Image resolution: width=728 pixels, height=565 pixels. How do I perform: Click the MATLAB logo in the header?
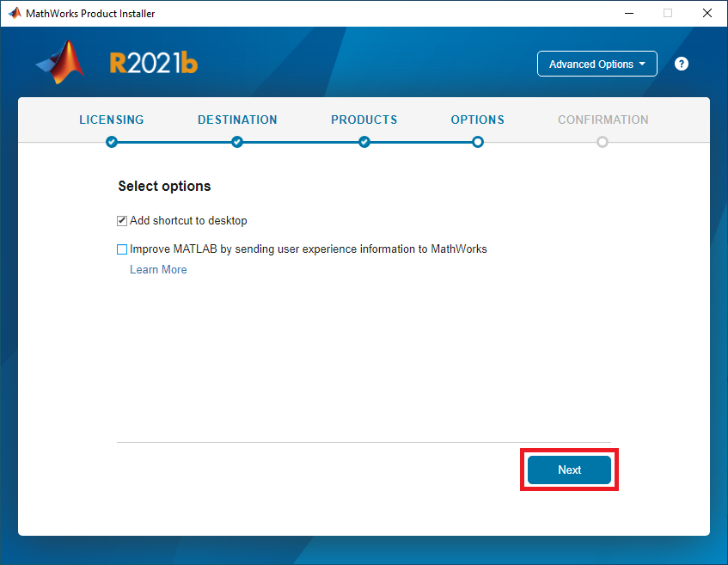pos(62,63)
